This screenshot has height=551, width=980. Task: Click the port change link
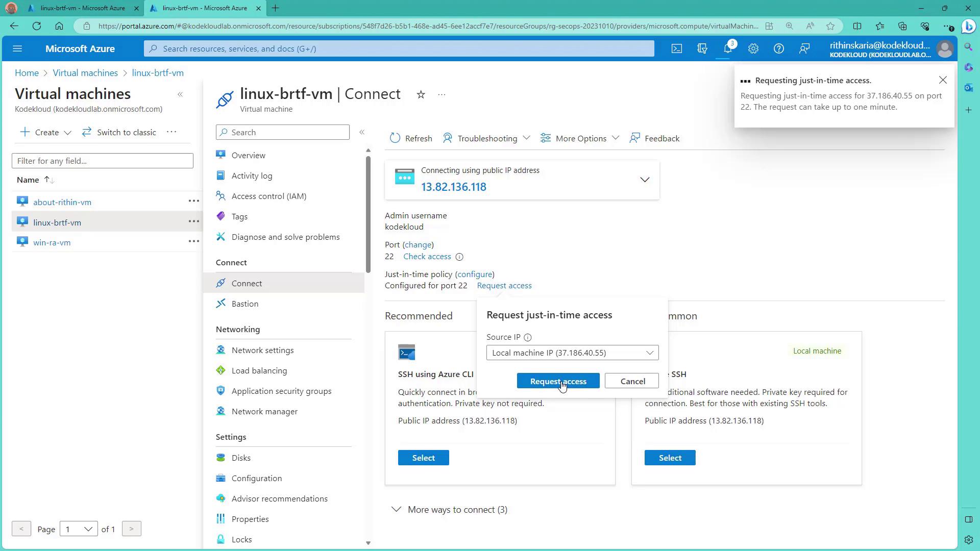[418, 245]
